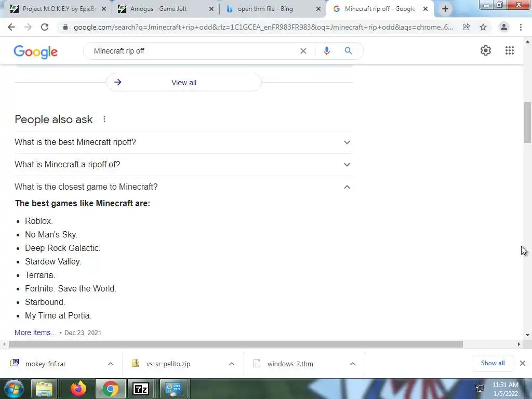
Task: Open the Chrome profile avatar
Action: pyautogui.click(x=504, y=27)
